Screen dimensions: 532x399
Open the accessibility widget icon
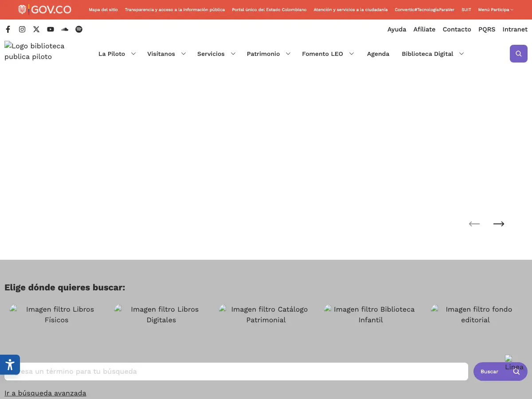[x=10, y=365]
